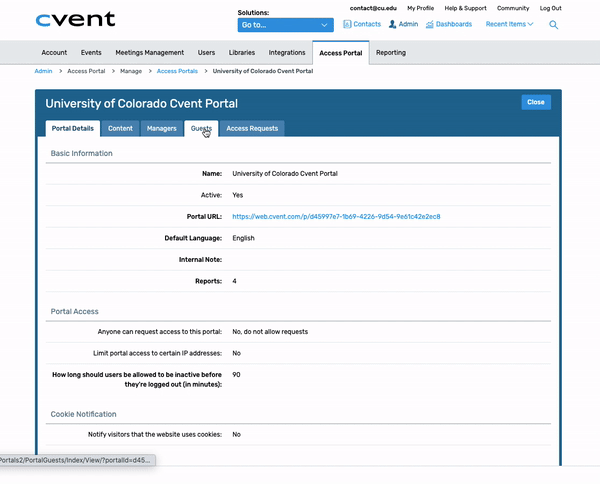Open the Users menu
Image resolution: width=600 pixels, height=484 pixels.
point(206,52)
